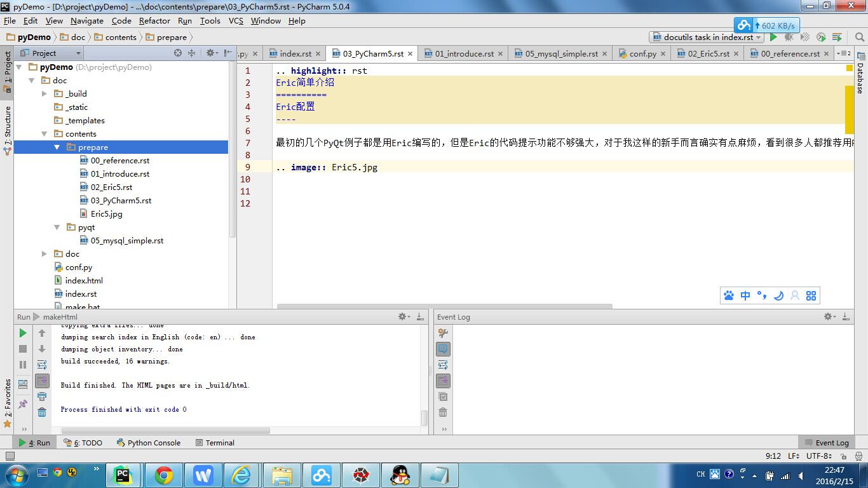Hide the Project panel icon
868x488 pixels.
tap(227, 53)
